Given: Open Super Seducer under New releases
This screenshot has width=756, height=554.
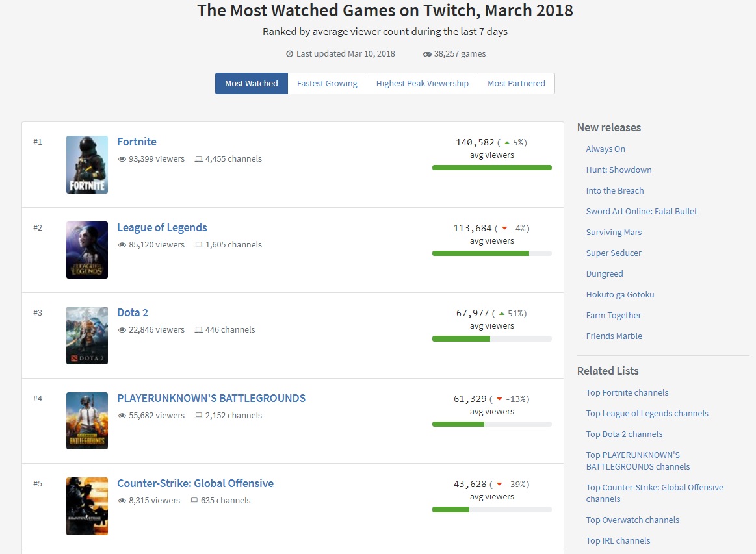Looking at the screenshot, I should [x=614, y=253].
